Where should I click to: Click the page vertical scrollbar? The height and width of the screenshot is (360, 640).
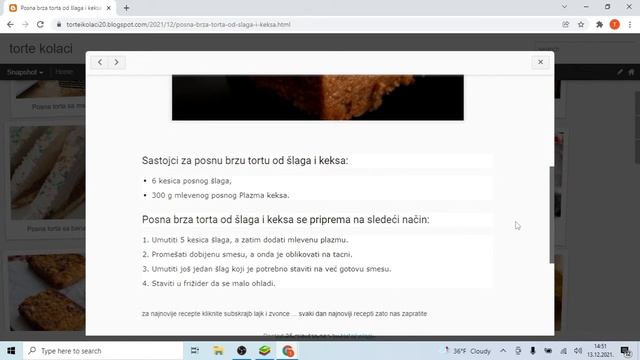(x=638, y=127)
